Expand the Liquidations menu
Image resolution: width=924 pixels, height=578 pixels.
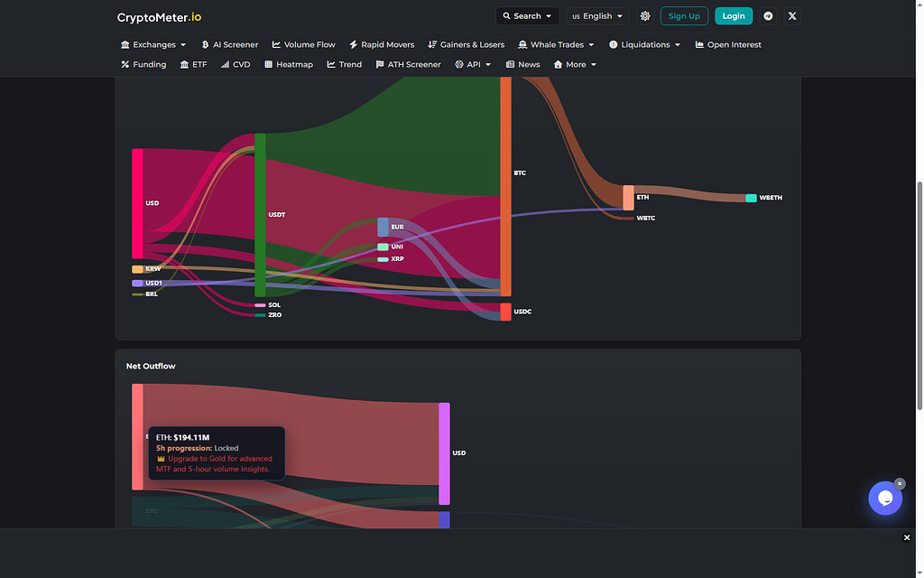pyautogui.click(x=644, y=45)
